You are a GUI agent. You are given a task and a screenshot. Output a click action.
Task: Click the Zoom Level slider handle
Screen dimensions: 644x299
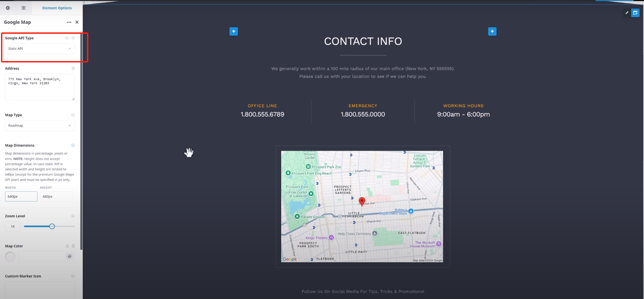[52, 226]
